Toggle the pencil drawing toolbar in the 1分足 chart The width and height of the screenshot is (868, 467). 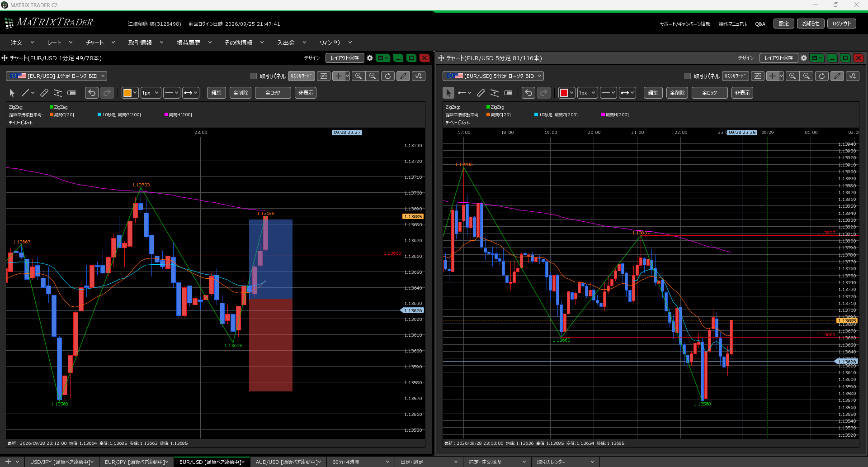403,76
